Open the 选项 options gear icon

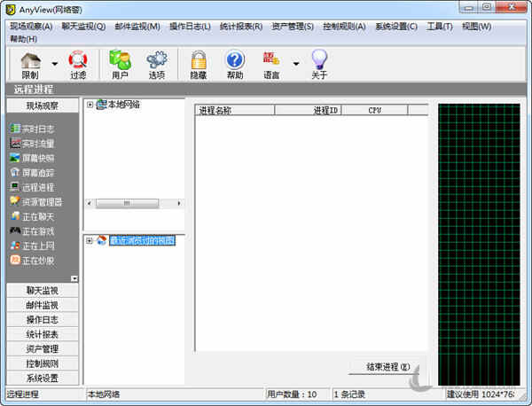pyautogui.click(x=157, y=65)
